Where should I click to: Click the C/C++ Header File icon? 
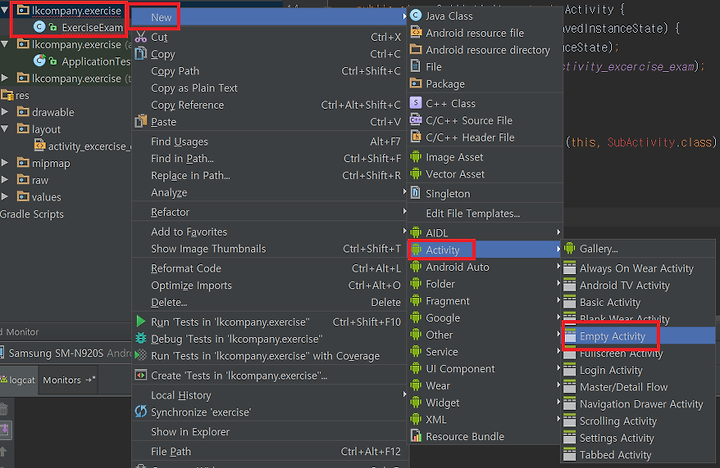[x=416, y=137]
